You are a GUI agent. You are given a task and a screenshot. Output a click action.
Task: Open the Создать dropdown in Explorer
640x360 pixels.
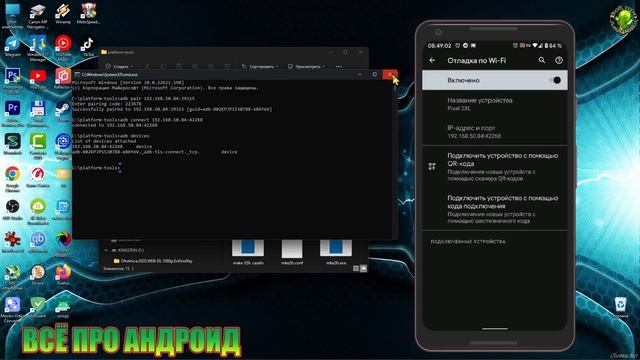(x=119, y=66)
